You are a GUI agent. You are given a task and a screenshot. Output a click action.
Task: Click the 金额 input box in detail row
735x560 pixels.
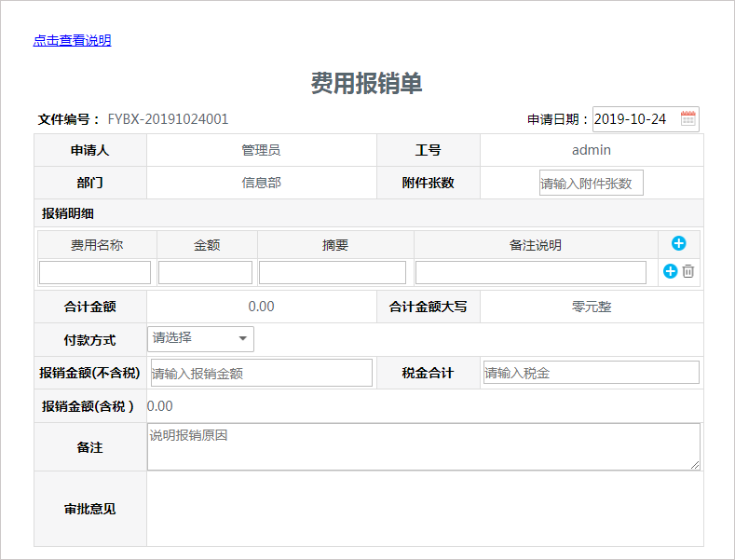click(205, 272)
